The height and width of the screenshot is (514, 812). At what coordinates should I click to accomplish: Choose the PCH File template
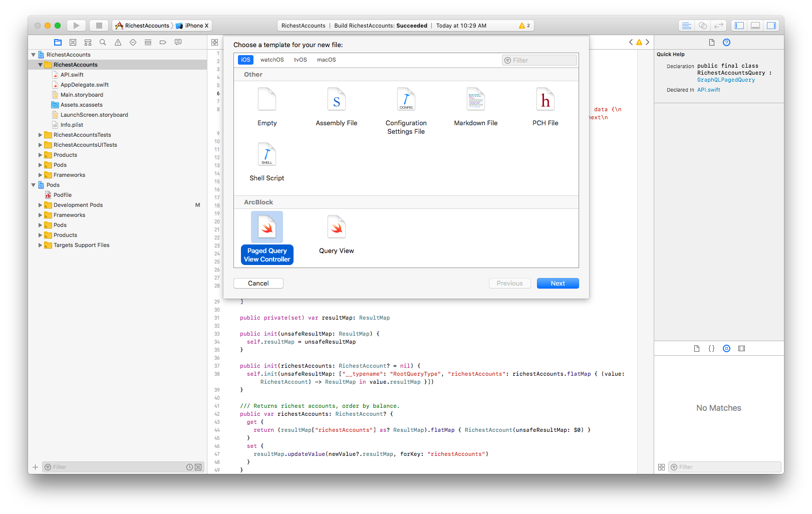546,107
